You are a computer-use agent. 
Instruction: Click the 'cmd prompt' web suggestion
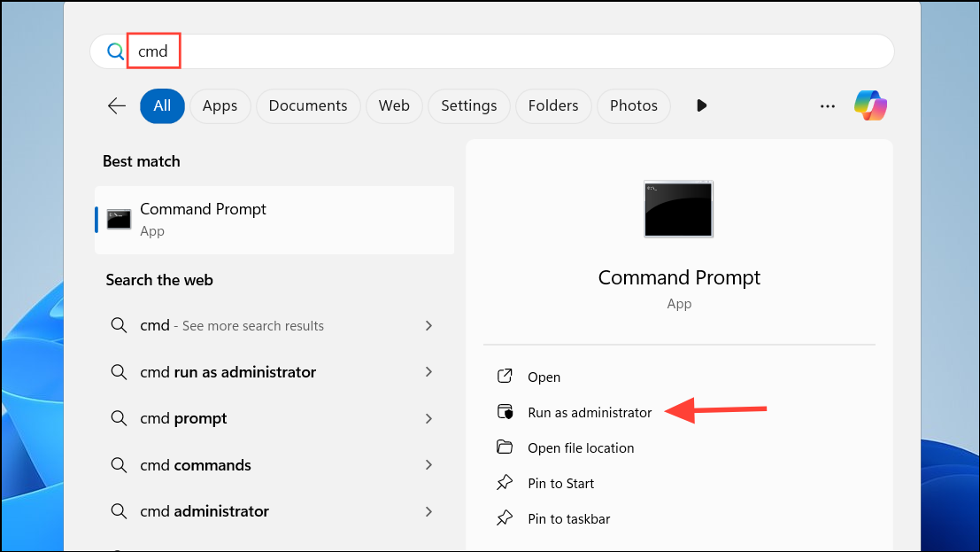(274, 418)
